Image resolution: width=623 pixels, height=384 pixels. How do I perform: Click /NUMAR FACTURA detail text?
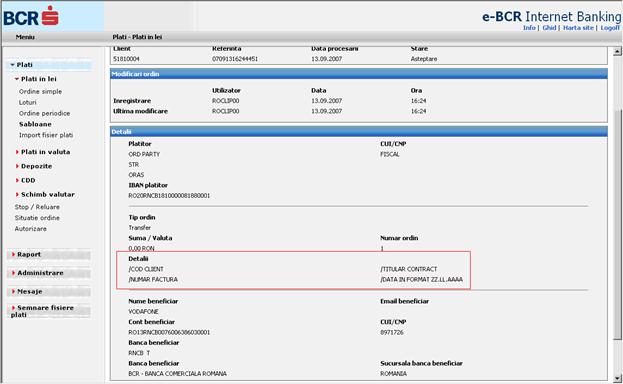(153, 279)
